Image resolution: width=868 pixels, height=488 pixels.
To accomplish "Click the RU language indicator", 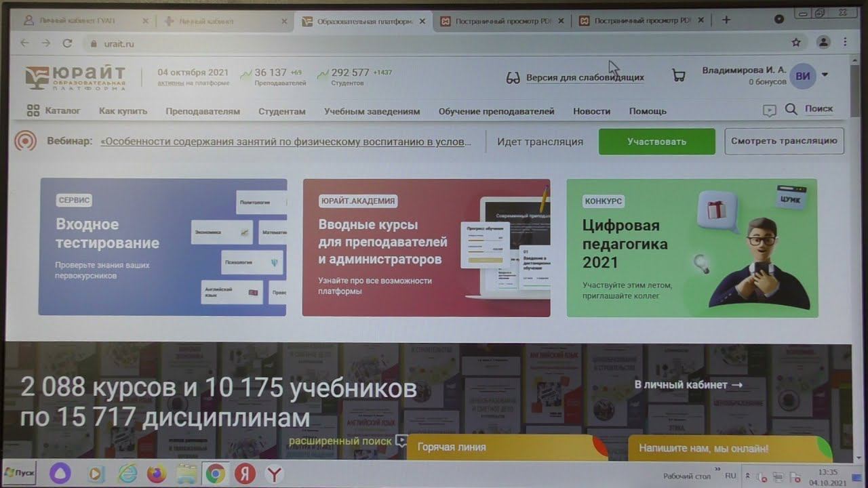I will (x=730, y=476).
